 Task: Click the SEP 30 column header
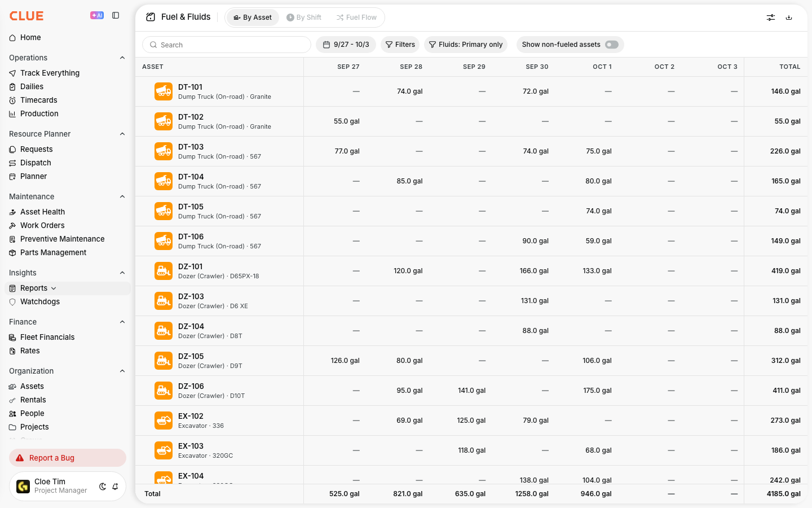[537, 67]
